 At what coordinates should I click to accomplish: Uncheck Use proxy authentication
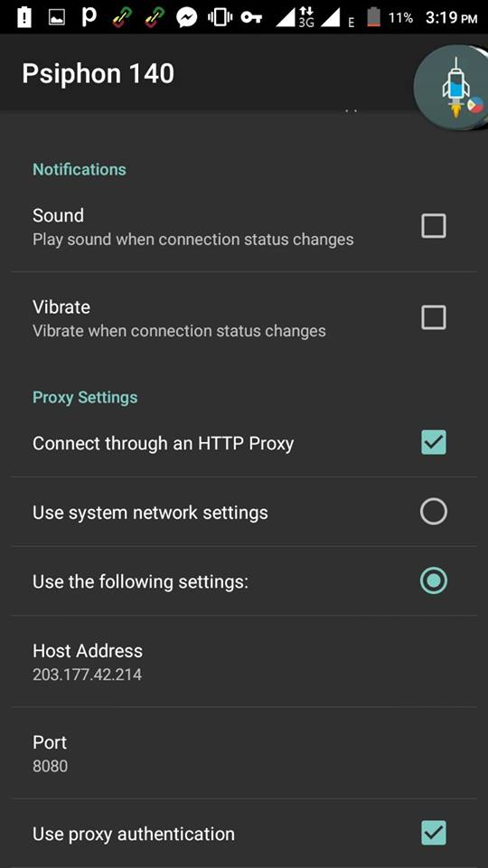click(x=433, y=833)
